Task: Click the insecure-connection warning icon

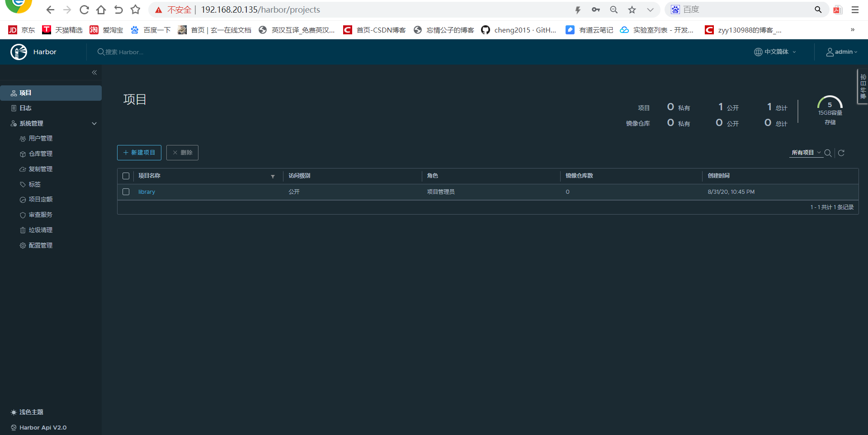Action: coord(158,10)
